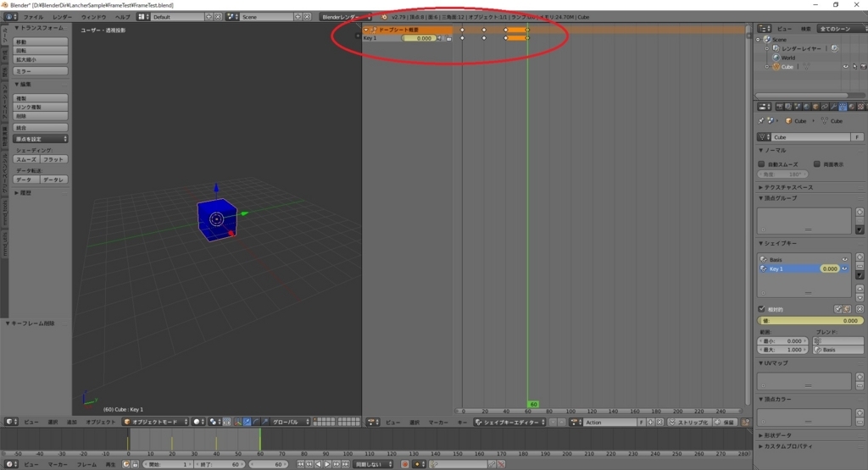Unlink the Action with X icon

click(x=659, y=422)
